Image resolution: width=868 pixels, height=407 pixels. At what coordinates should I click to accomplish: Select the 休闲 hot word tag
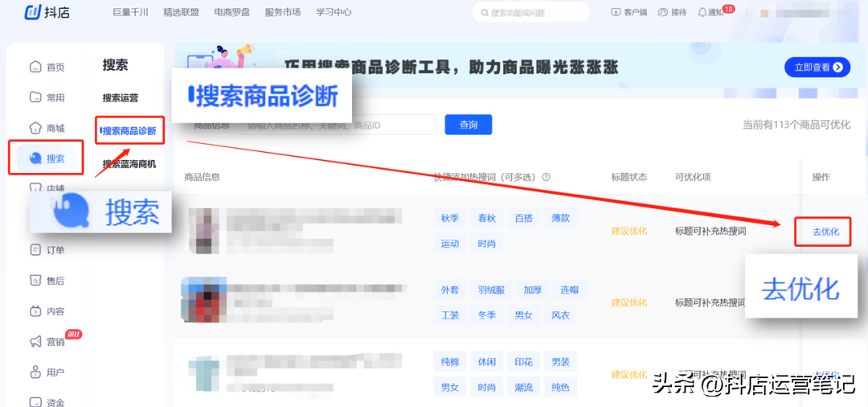(486, 362)
